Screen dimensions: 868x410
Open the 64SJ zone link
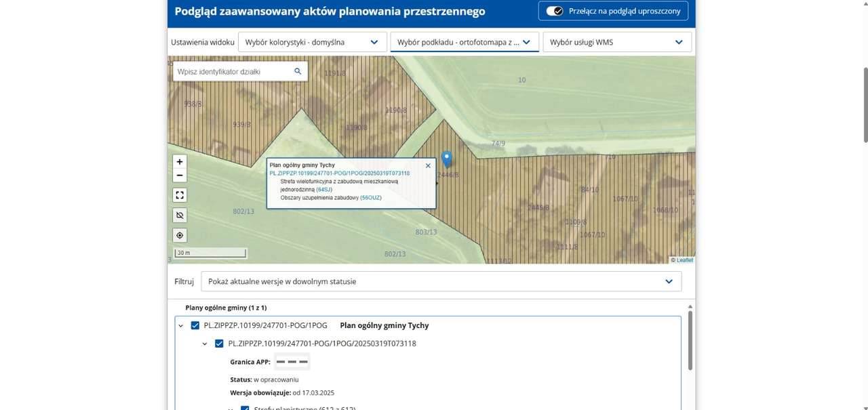coord(325,190)
